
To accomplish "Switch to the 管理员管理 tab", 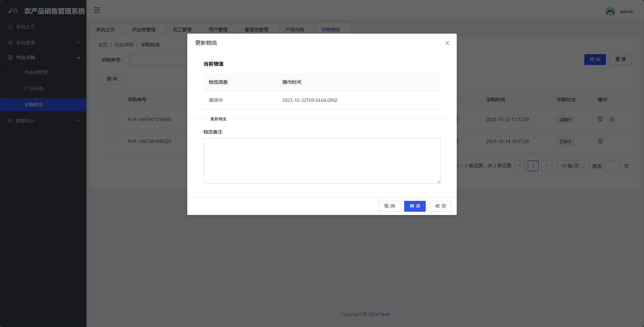I will click(259, 30).
